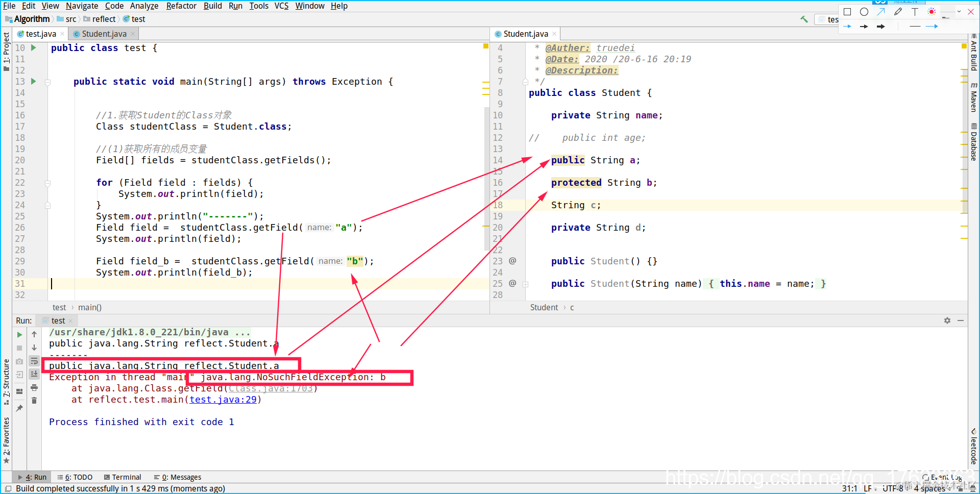Viewport: 980px width, 494px height.
Task: Run main method from gutter arrow
Action: click(x=34, y=81)
